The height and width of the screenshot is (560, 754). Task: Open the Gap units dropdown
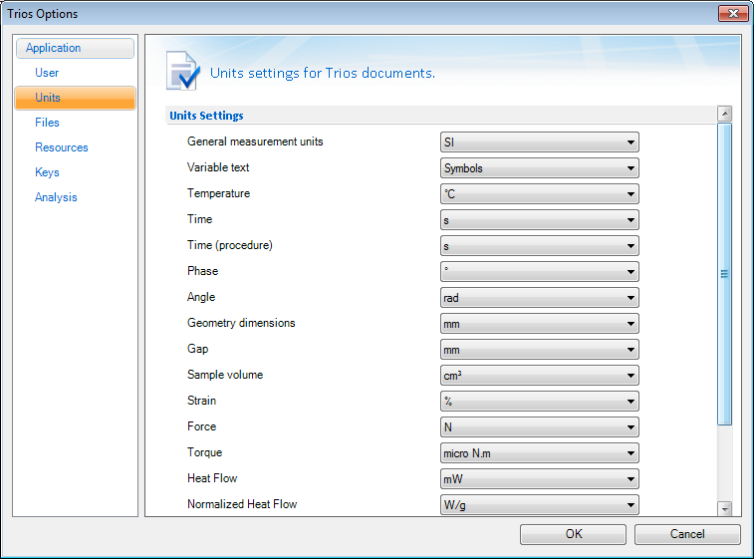(x=540, y=350)
